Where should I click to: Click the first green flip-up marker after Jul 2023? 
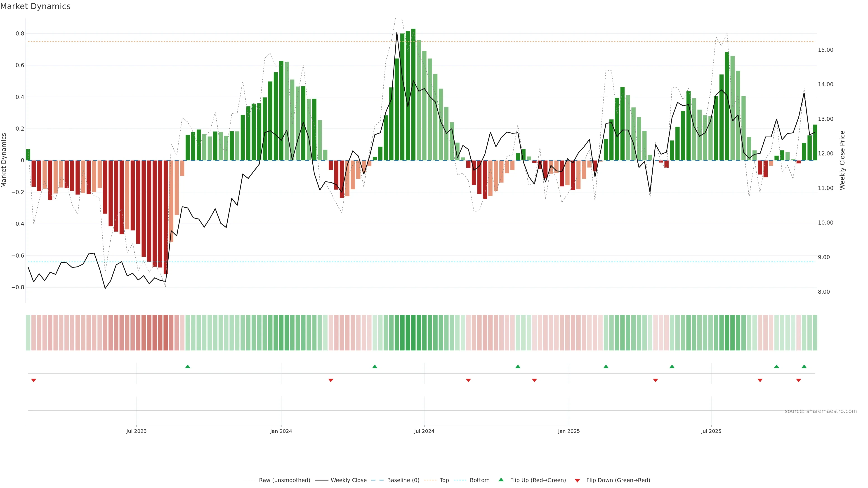click(188, 366)
